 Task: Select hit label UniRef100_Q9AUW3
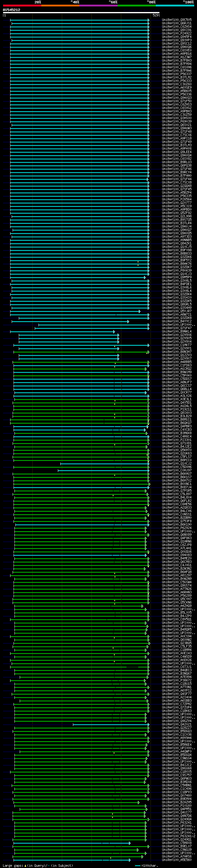[x=177, y=128]
